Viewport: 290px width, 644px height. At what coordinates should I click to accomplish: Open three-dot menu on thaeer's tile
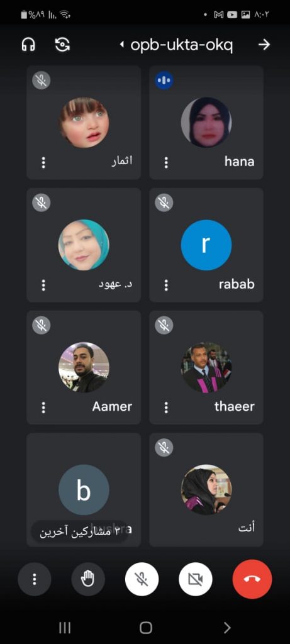pos(166,408)
